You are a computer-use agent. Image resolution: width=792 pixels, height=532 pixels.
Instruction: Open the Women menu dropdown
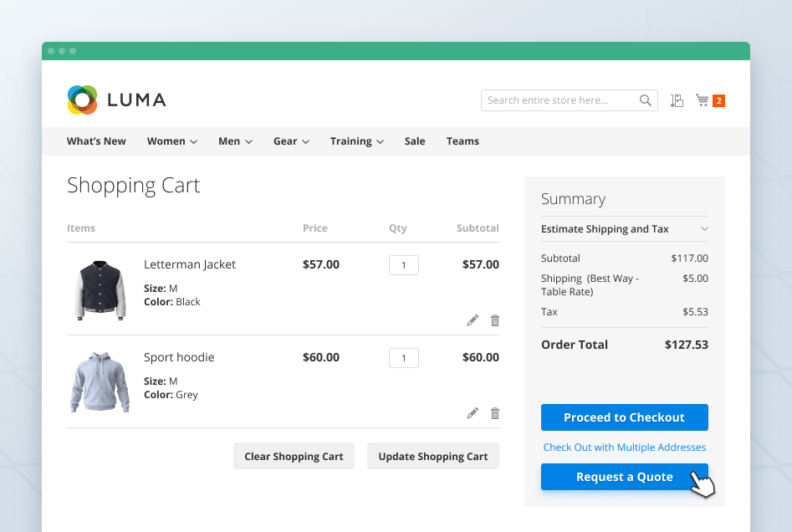(x=171, y=141)
